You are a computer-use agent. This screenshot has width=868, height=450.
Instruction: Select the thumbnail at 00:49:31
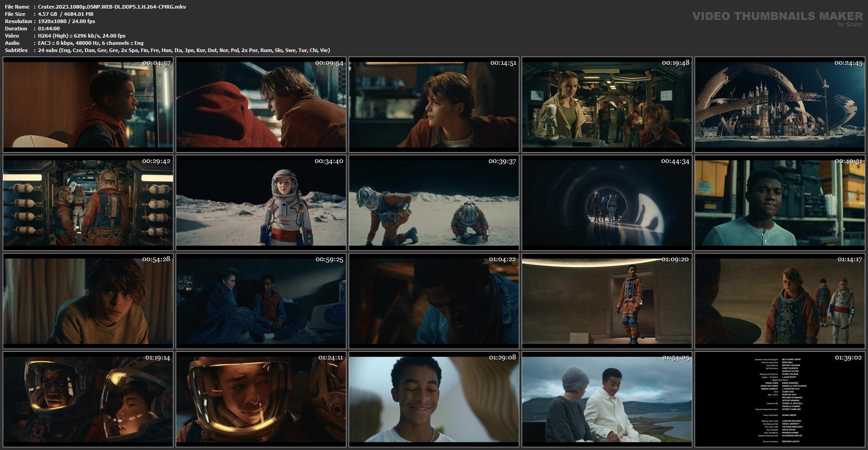[x=780, y=203]
